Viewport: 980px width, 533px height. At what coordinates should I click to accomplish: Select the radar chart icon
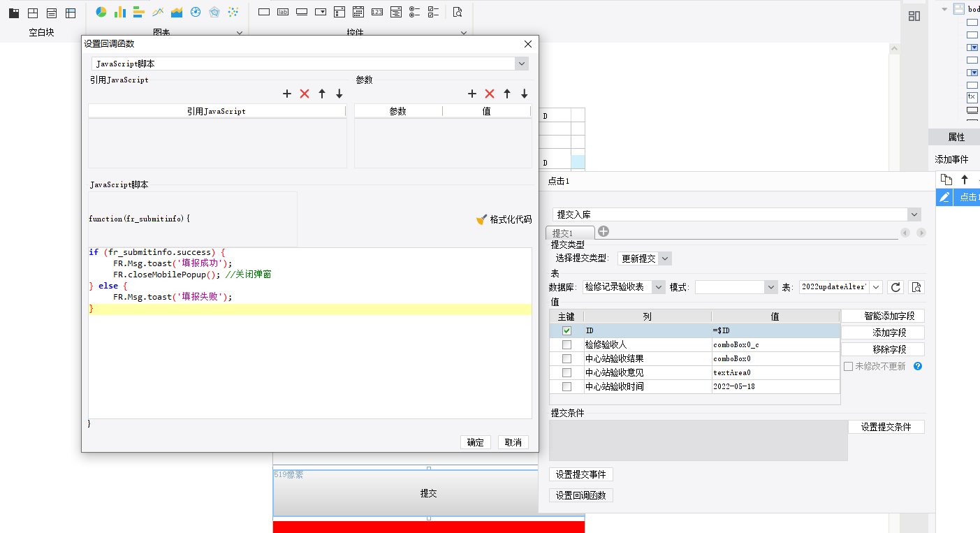(214, 12)
